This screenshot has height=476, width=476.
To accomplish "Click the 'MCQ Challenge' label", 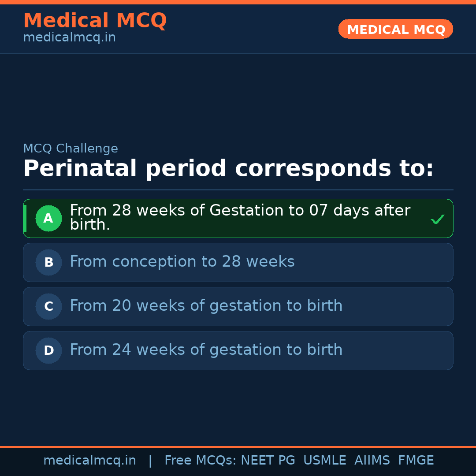I will (71, 149).
